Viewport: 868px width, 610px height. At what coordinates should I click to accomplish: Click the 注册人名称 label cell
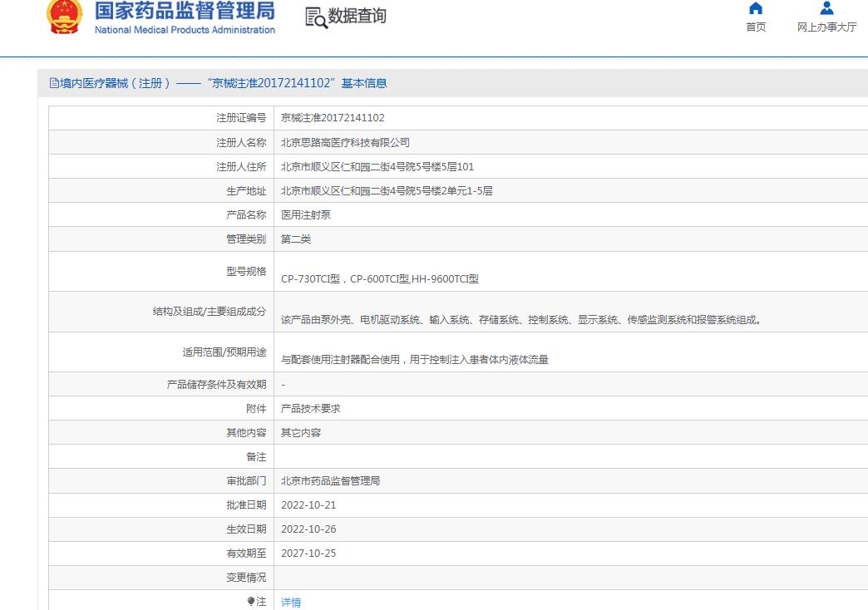coord(161,143)
